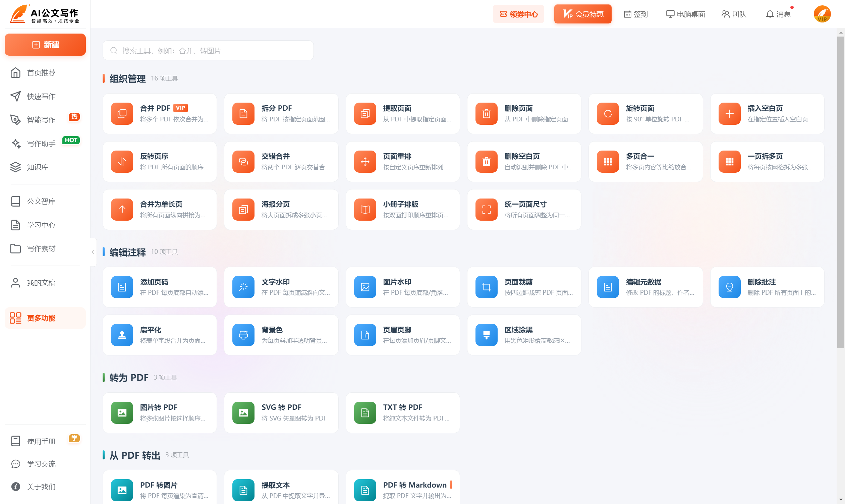This screenshot has width=845, height=504.
Task: Select the 提取页面 tool icon
Action: [x=365, y=114]
